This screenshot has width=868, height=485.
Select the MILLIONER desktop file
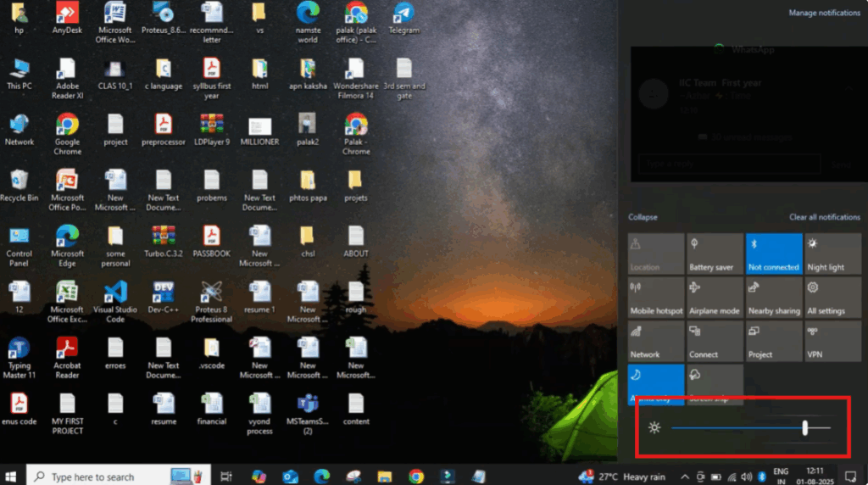pyautogui.click(x=259, y=130)
